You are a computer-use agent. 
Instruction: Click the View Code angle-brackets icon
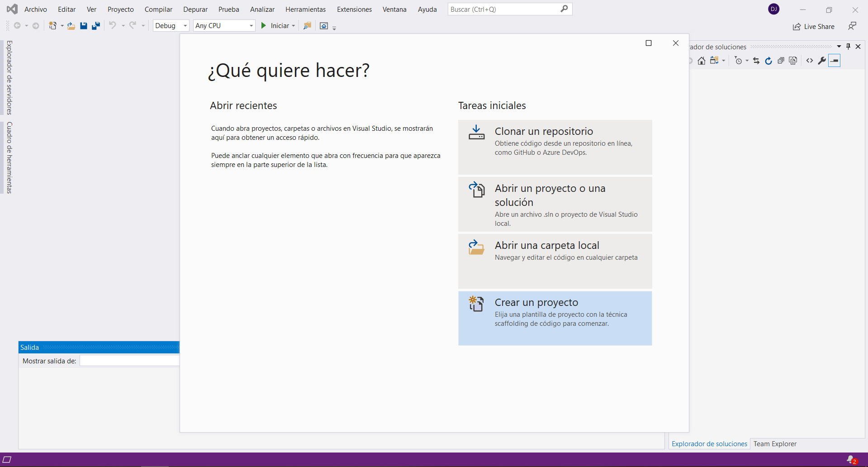(x=810, y=61)
